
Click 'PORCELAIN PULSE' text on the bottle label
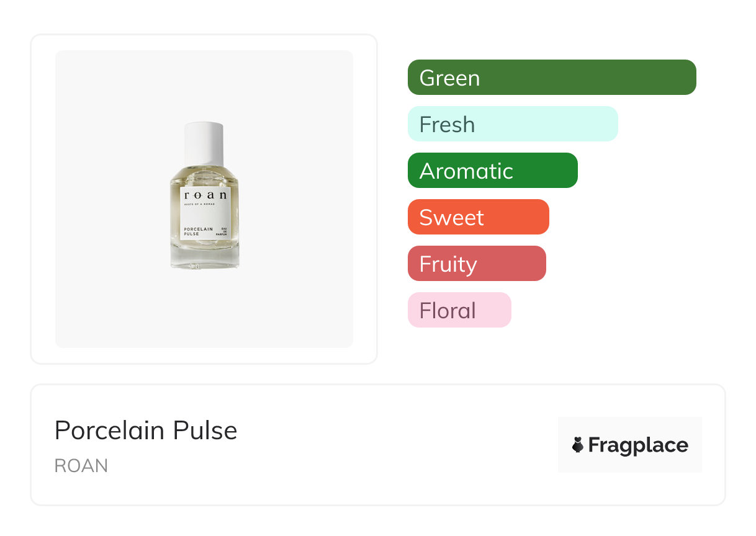[198, 231]
